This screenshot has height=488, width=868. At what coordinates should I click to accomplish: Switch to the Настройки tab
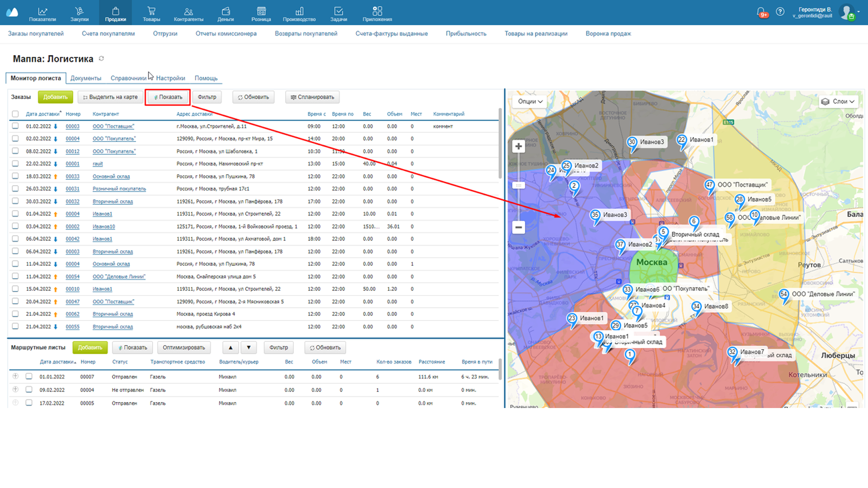point(170,78)
